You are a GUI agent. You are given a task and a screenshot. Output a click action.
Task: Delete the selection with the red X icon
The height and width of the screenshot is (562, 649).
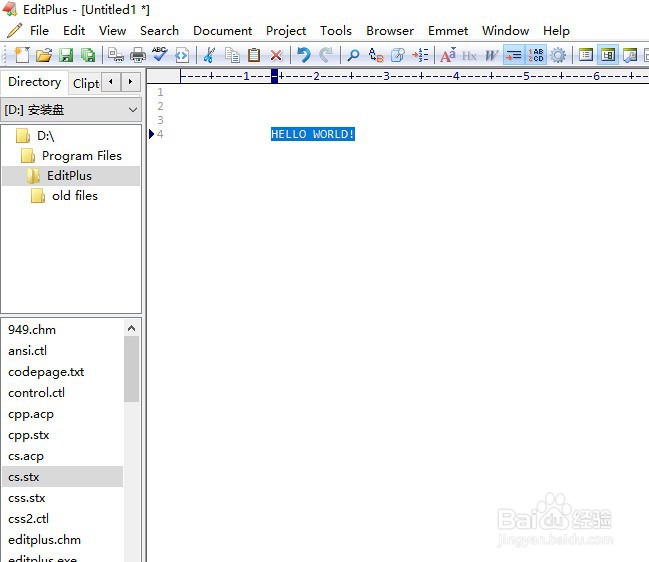click(276, 55)
